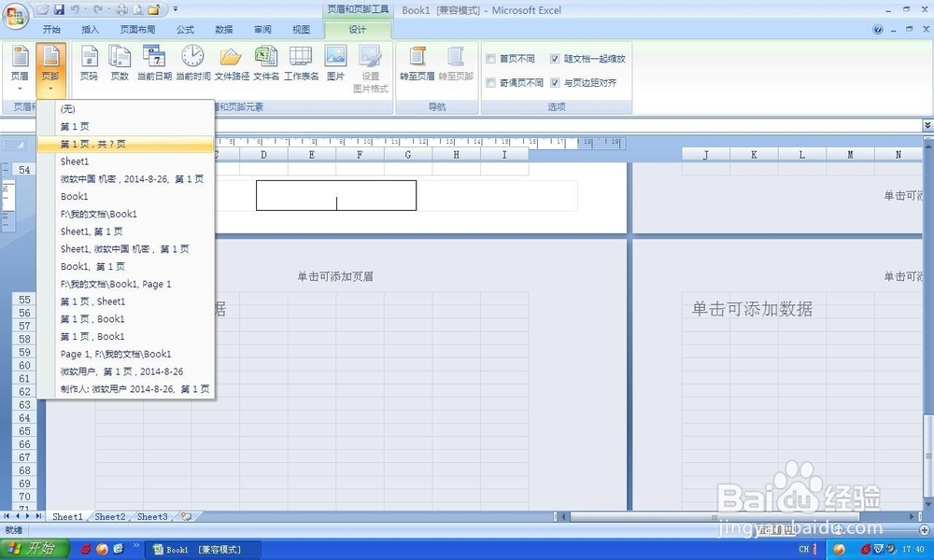Choose 'Sheet1' footer preset
Screen dimensions: 934x560
(126, 161)
